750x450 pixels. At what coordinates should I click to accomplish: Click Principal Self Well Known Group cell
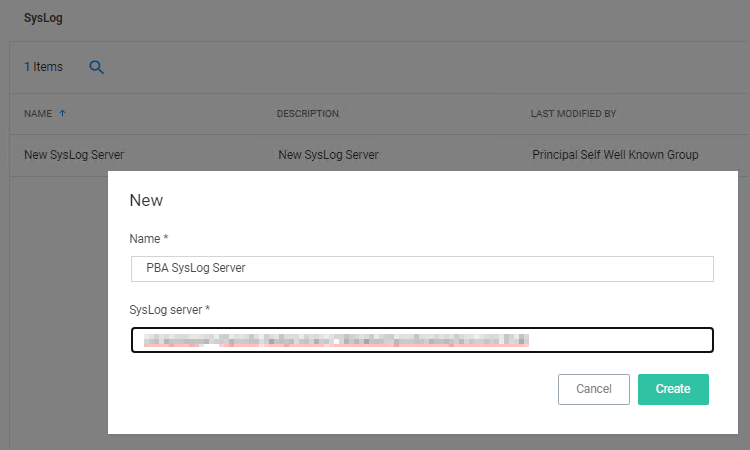click(x=615, y=155)
